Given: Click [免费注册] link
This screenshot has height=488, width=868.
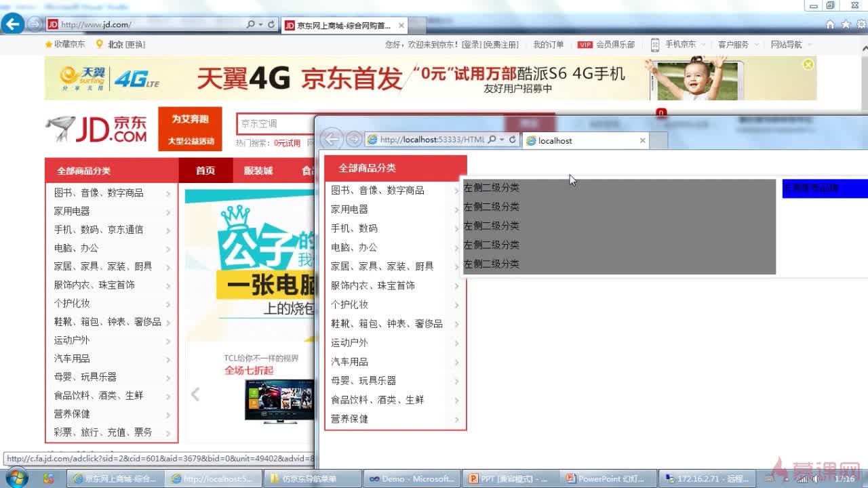Looking at the screenshot, I should click(501, 45).
